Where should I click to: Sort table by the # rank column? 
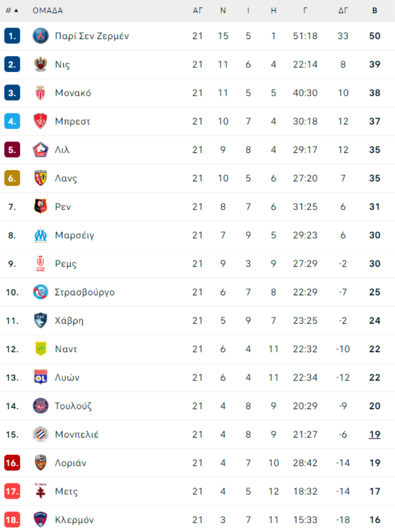[12, 11]
